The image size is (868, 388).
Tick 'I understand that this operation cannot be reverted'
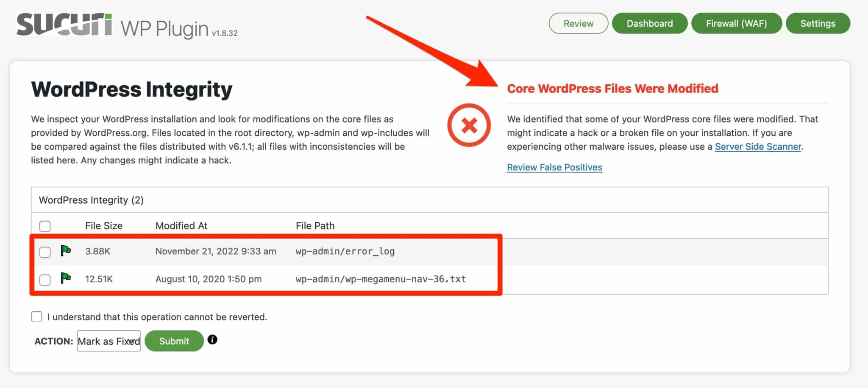[36, 317]
